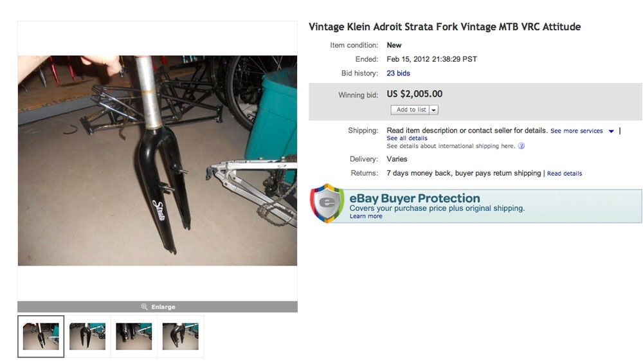Open the 23 bids history link
643x364 pixels.
pos(398,73)
